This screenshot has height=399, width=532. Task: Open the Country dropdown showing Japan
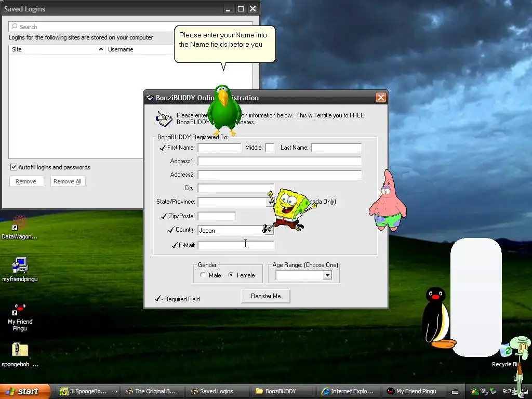tap(270, 230)
